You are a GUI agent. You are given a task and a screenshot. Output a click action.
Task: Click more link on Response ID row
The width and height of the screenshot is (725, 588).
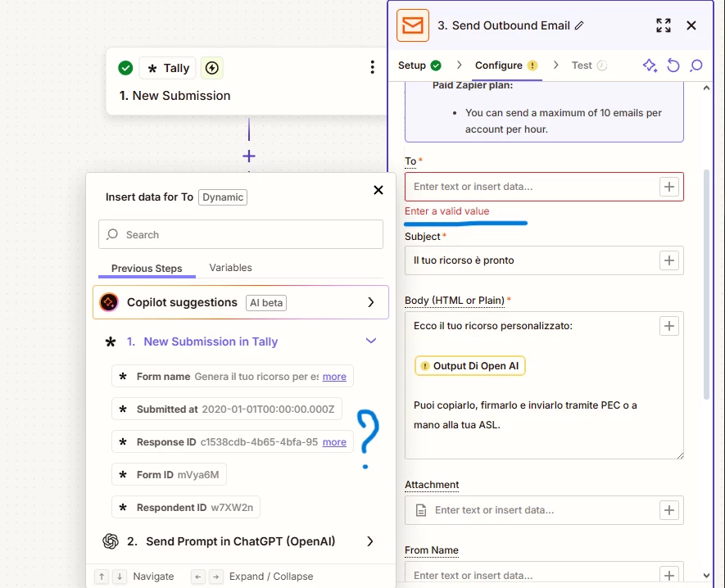pos(334,442)
